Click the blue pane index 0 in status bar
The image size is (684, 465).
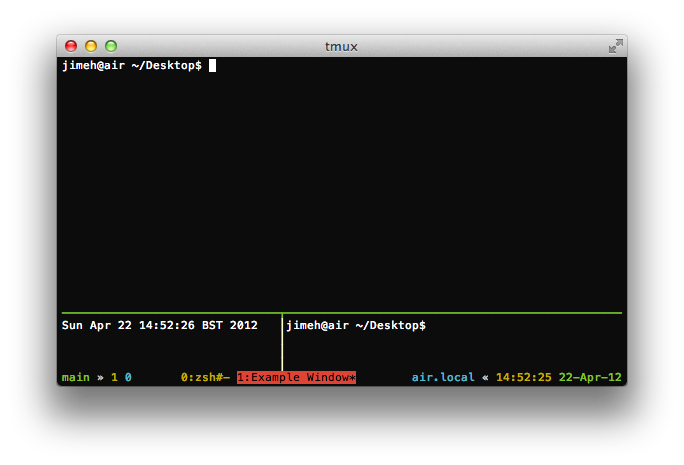pyautogui.click(x=128, y=378)
